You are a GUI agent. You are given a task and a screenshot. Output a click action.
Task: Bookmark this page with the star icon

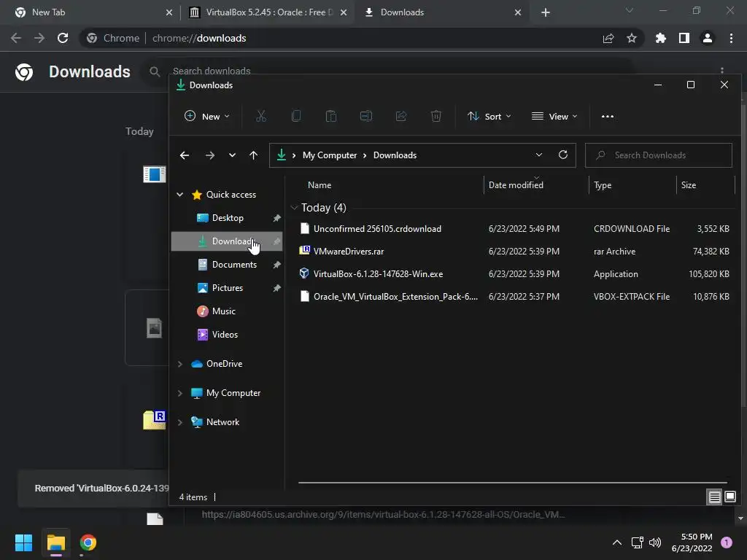click(x=632, y=38)
